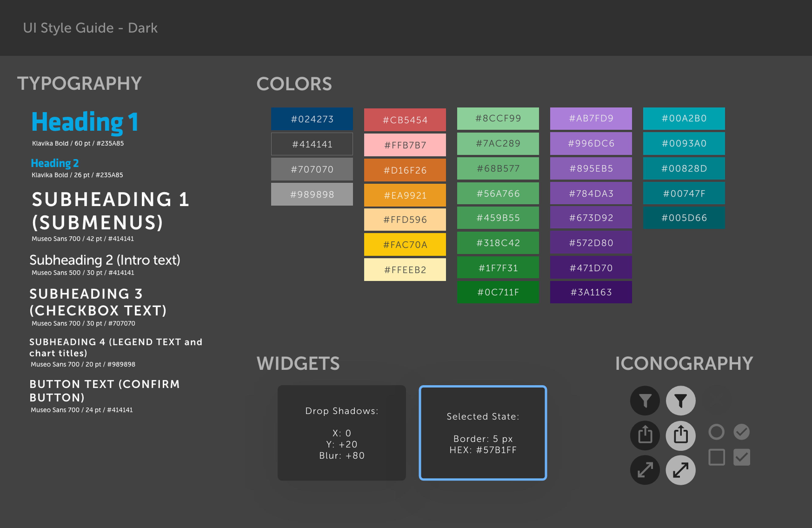This screenshot has width=812, height=528.
Task: Pick the #895EB5 purple swatch
Action: pos(591,168)
